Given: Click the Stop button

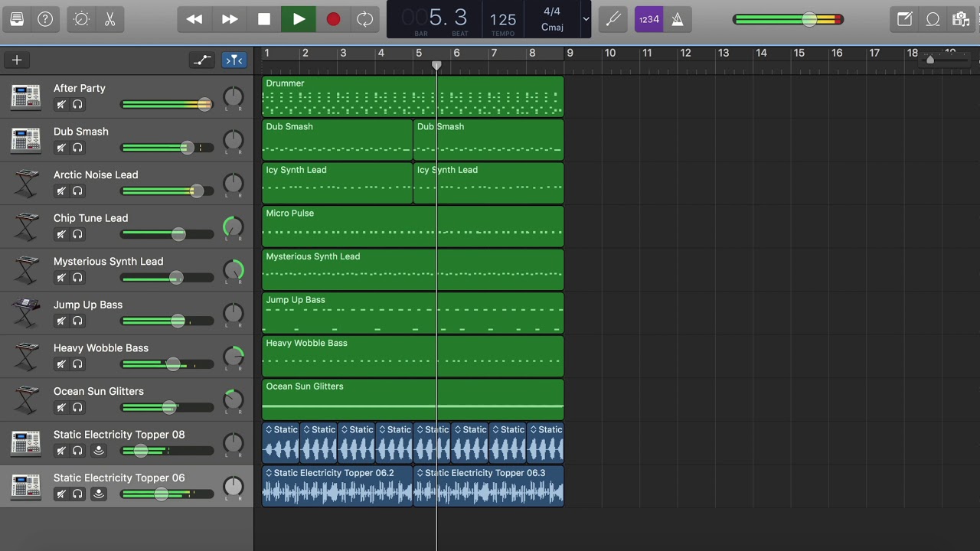Looking at the screenshot, I should [263, 19].
